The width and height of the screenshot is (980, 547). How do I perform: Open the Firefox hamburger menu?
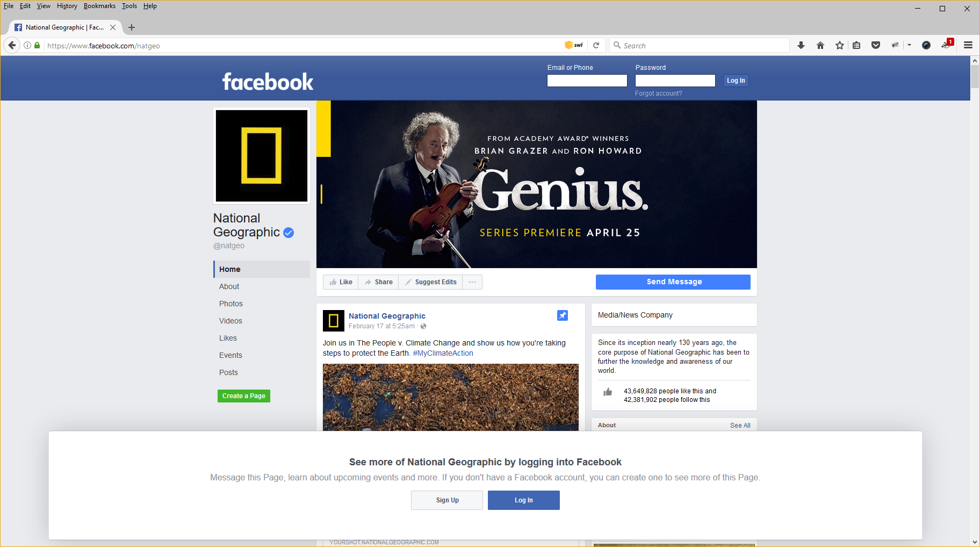coord(968,46)
